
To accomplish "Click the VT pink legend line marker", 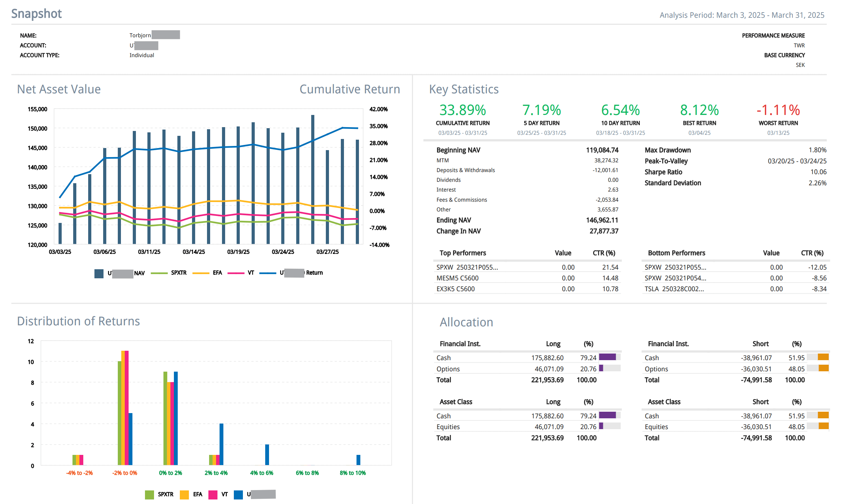I will click(236, 273).
